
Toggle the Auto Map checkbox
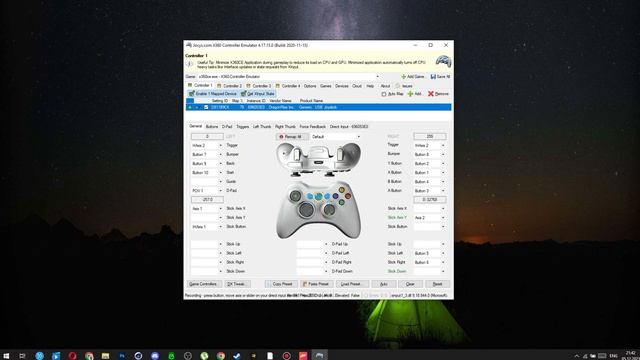[x=384, y=94]
